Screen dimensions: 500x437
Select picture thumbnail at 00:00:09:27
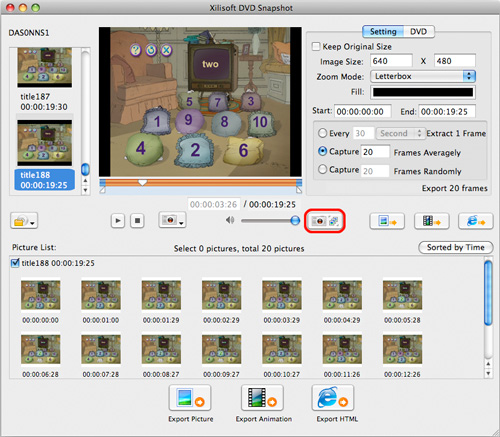click(221, 349)
